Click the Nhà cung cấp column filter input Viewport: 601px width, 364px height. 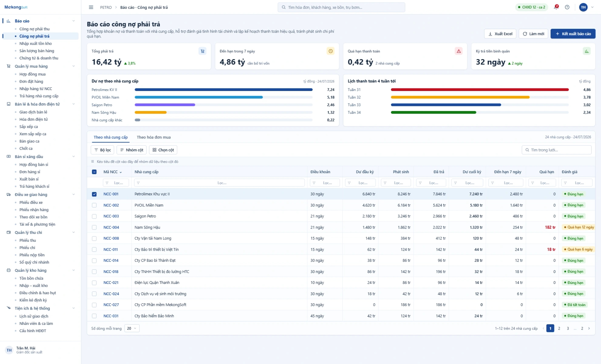click(219, 183)
